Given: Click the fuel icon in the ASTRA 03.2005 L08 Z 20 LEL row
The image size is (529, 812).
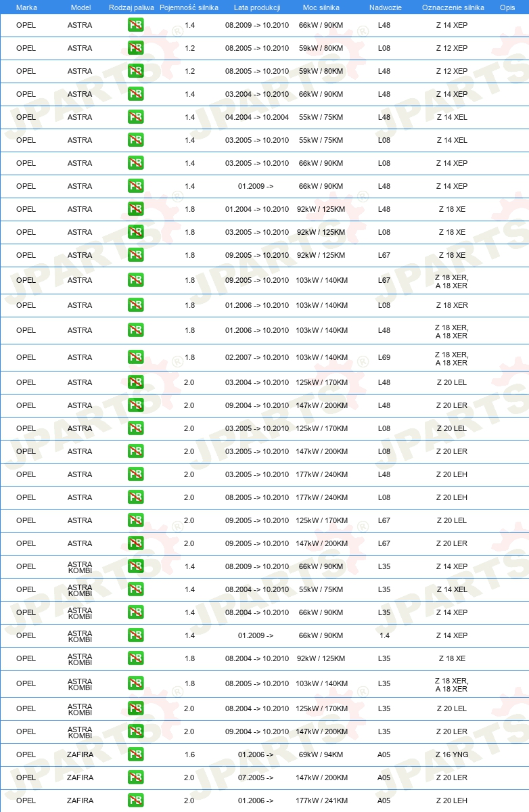Looking at the screenshot, I should click(x=136, y=428).
